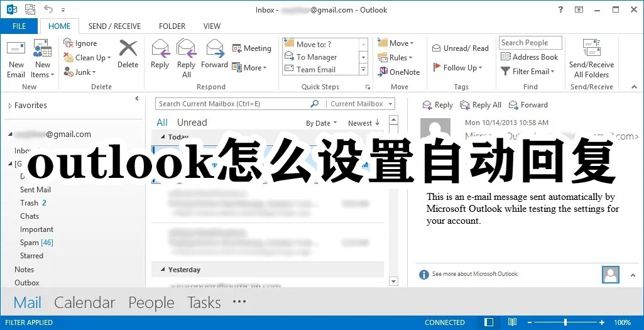
Task: Open the Important folder
Action: [36, 229]
